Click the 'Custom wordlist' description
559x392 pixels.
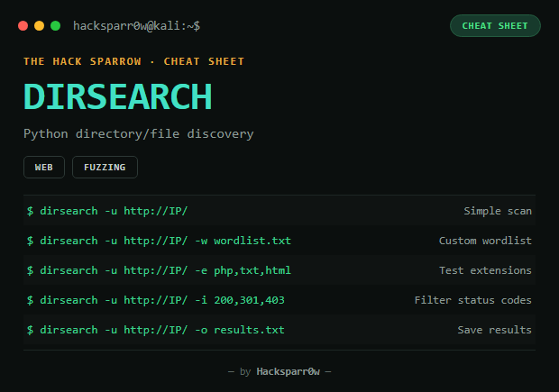click(x=485, y=241)
